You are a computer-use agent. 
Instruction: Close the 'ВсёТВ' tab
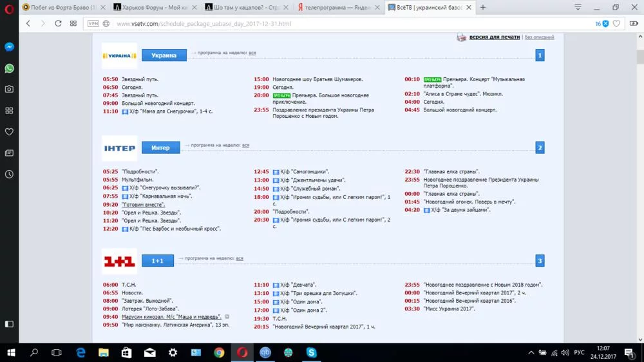(469, 7)
